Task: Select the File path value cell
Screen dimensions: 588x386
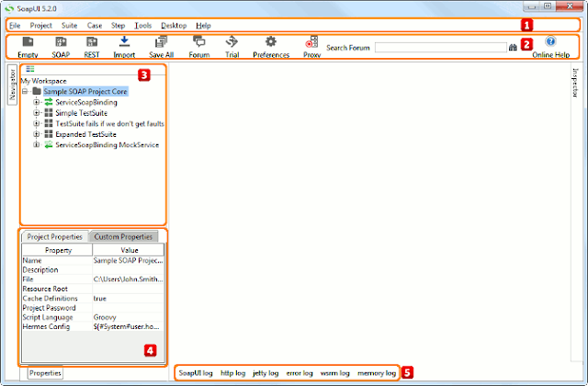Action: (x=129, y=279)
